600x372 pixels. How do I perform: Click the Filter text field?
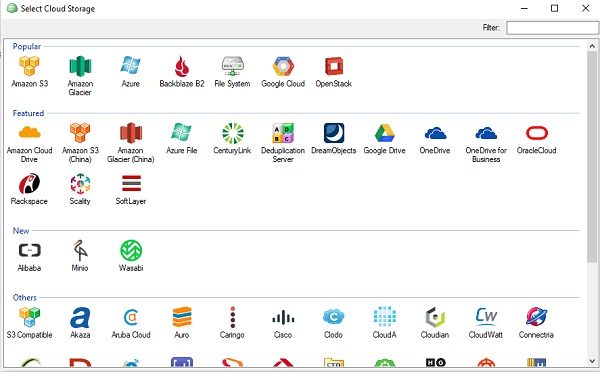[553, 28]
